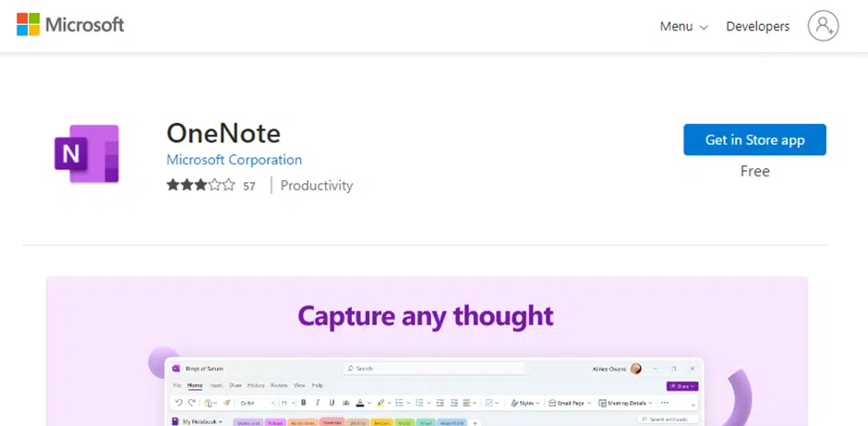Click Format Painter icon in OneNote preview

point(227,403)
